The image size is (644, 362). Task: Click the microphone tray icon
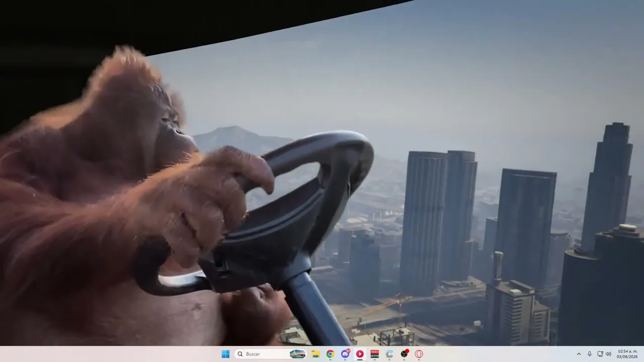point(590,354)
